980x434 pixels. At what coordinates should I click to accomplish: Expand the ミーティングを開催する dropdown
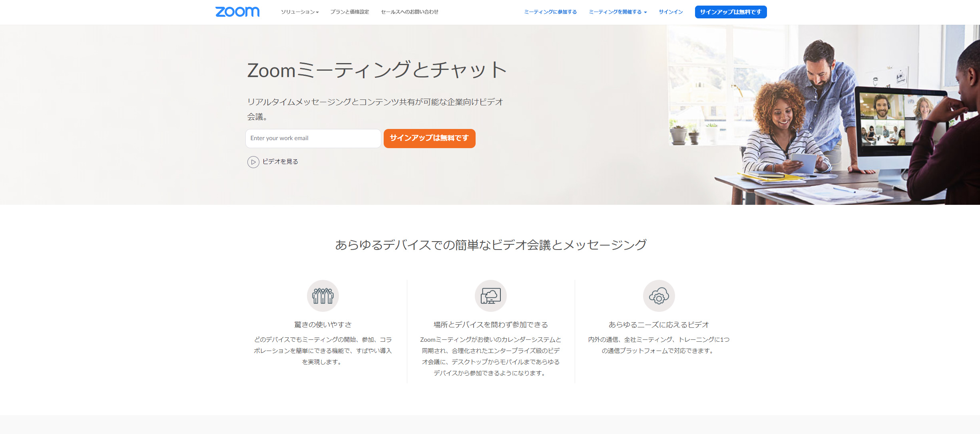coord(617,12)
